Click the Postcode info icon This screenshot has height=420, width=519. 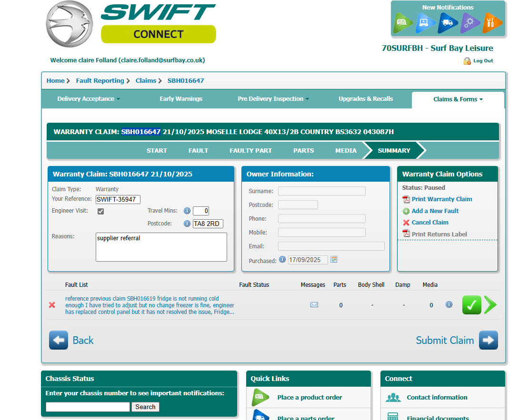click(187, 224)
